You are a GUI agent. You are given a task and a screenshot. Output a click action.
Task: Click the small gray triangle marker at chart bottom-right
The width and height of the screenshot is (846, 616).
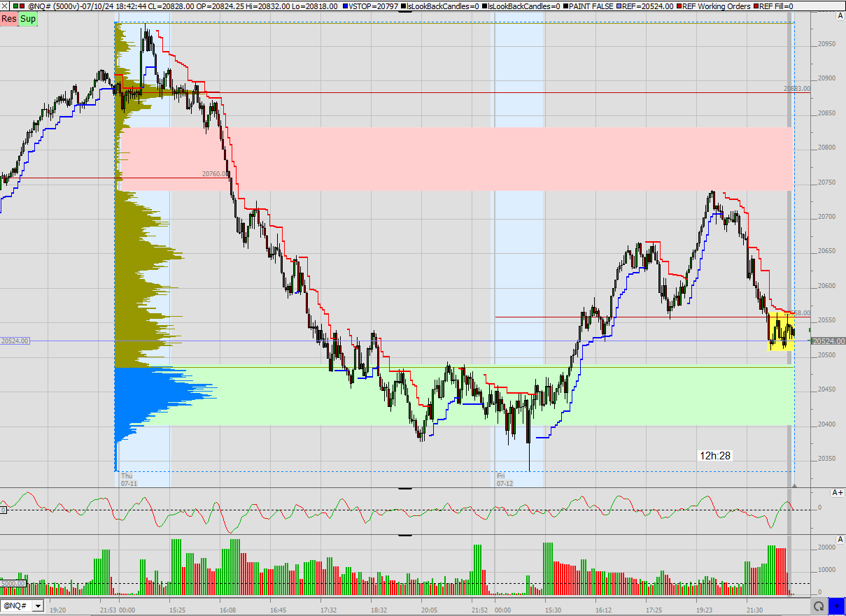click(x=794, y=485)
